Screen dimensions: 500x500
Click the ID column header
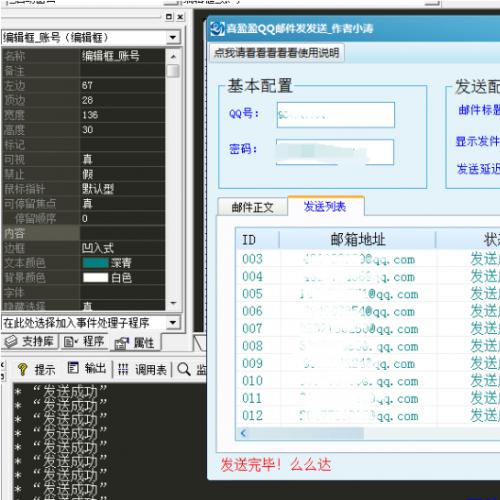257,240
